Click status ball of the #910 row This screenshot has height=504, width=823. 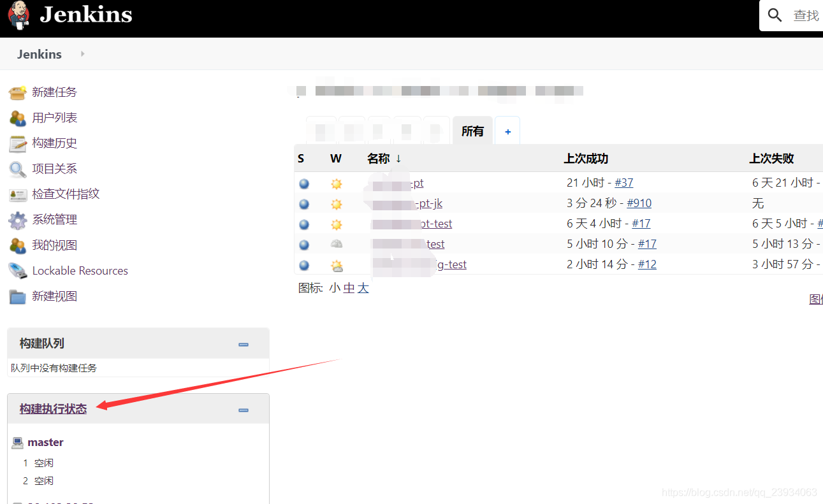(x=304, y=204)
